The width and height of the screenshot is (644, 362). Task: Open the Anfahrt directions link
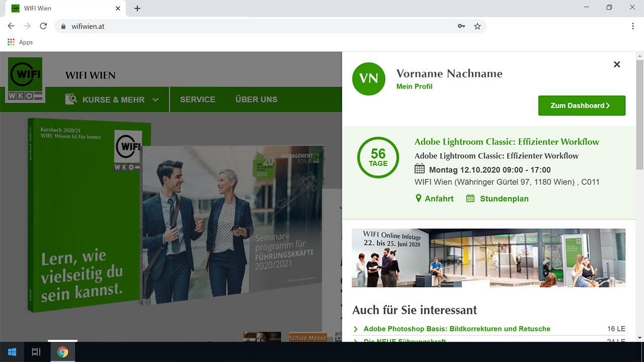tap(439, 199)
